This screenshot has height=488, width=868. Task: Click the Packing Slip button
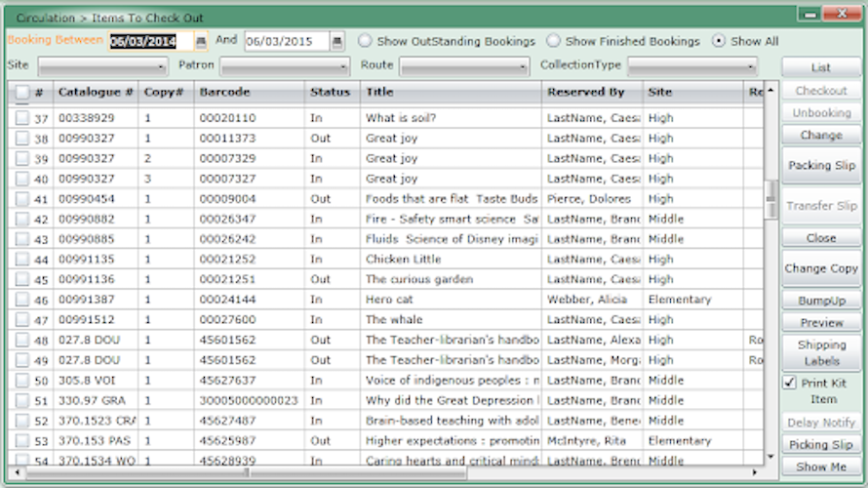click(x=821, y=166)
